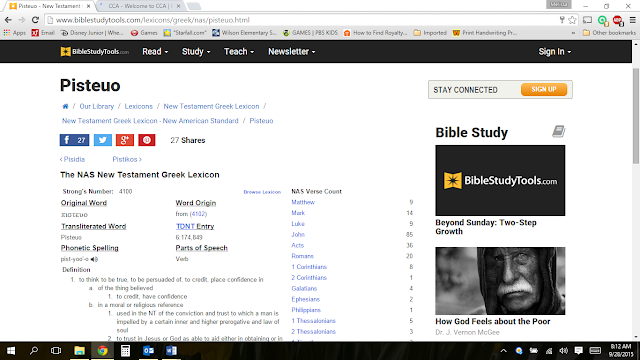
Task: Switch to the CCA Welcome tab
Action: click(x=141, y=6)
